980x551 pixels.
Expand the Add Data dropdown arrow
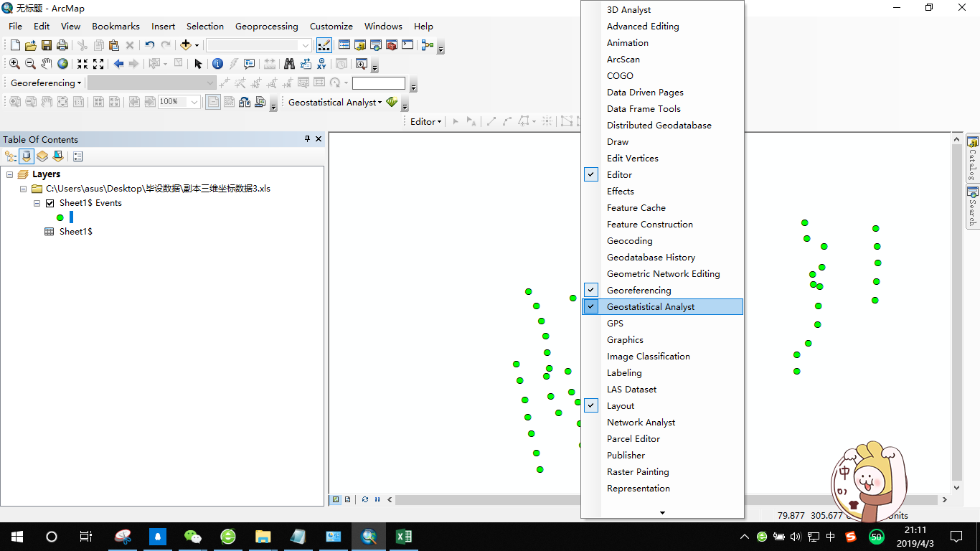pyautogui.click(x=197, y=45)
